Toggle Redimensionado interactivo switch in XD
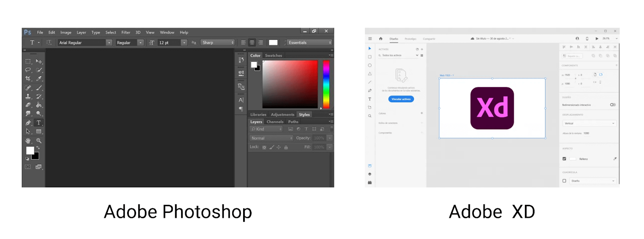The height and width of the screenshot is (239, 644). coord(613,105)
